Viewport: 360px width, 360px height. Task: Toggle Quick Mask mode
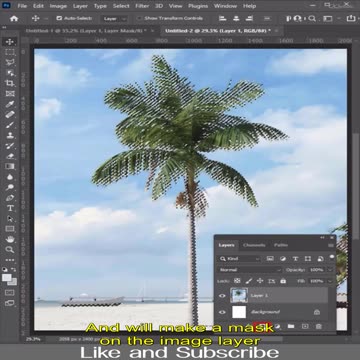point(10,293)
